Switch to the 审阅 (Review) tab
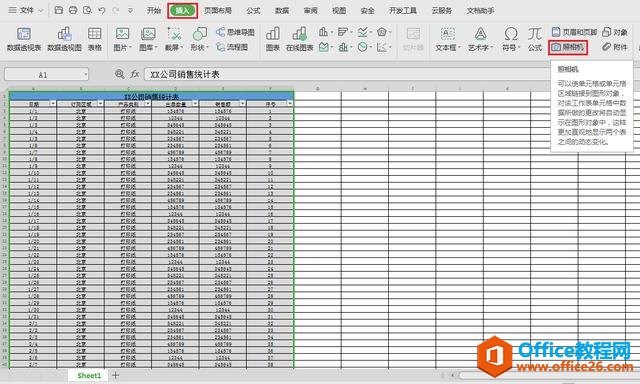 click(310, 11)
